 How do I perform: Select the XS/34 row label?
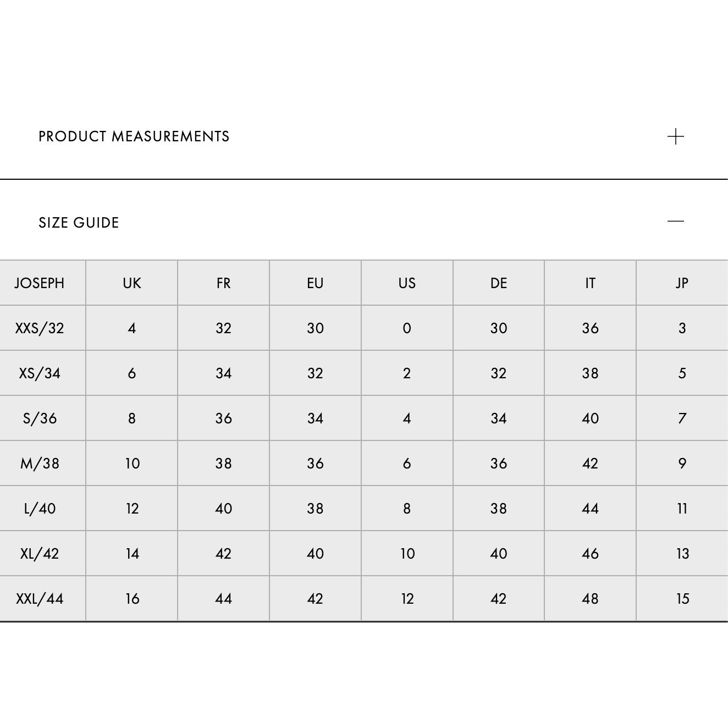[40, 373]
